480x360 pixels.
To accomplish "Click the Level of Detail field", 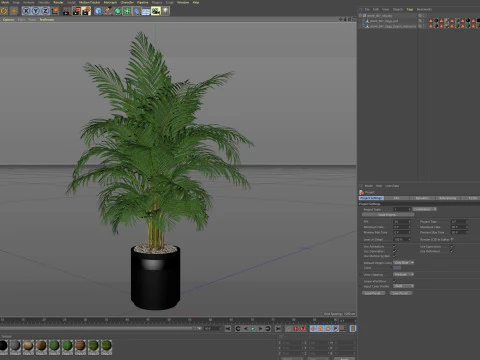I will coord(402,239).
